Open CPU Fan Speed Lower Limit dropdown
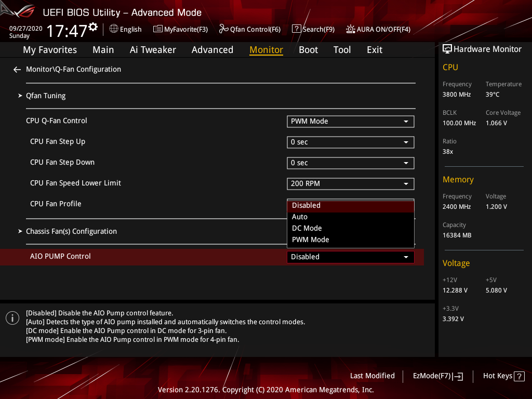 (x=351, y=183)
